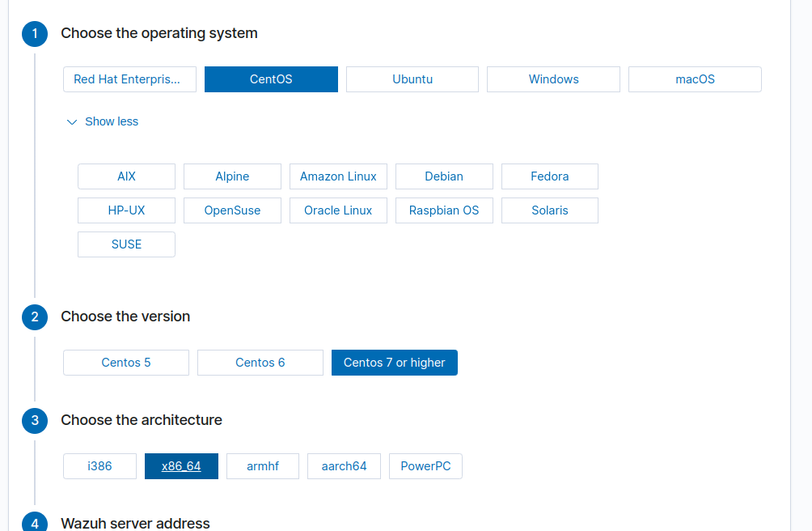Click the 'Wazuh server address' heading
This screenshot has height=531, width=812.
coord(135,523)
